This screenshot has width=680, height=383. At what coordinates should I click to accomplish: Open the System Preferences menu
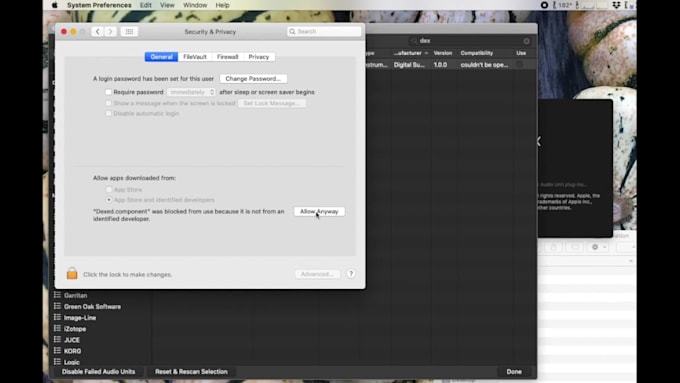click(99, 5)
